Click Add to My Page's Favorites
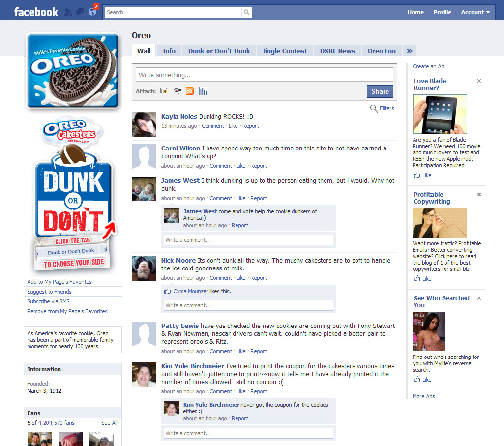This screenshot has height=446, width=504. [x=59, y=282]
